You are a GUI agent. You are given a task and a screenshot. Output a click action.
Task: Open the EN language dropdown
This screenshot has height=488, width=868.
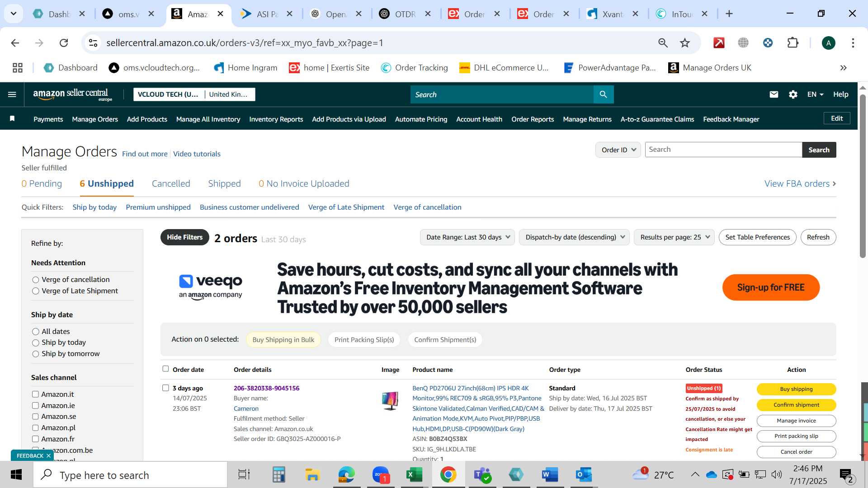[815, 94]
